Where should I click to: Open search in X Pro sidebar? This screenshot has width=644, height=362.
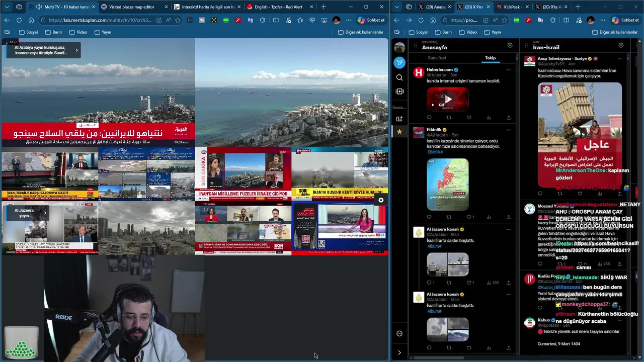(399, 77)
